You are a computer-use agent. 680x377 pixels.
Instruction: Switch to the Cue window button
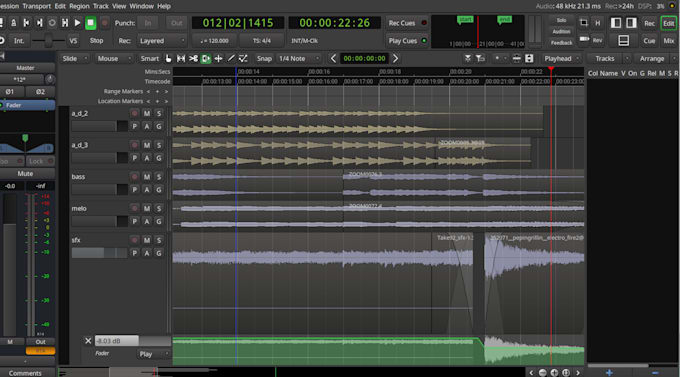[x=649, y=41]
